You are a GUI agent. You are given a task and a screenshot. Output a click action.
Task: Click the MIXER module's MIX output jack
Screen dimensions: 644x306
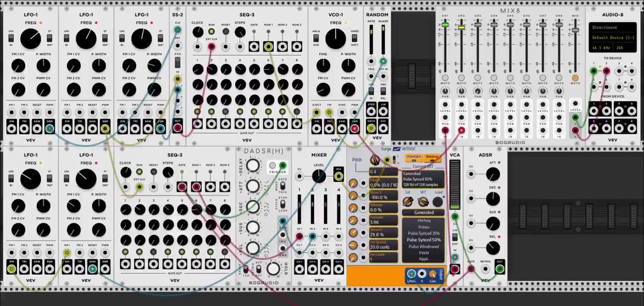[x=339, y=176]
